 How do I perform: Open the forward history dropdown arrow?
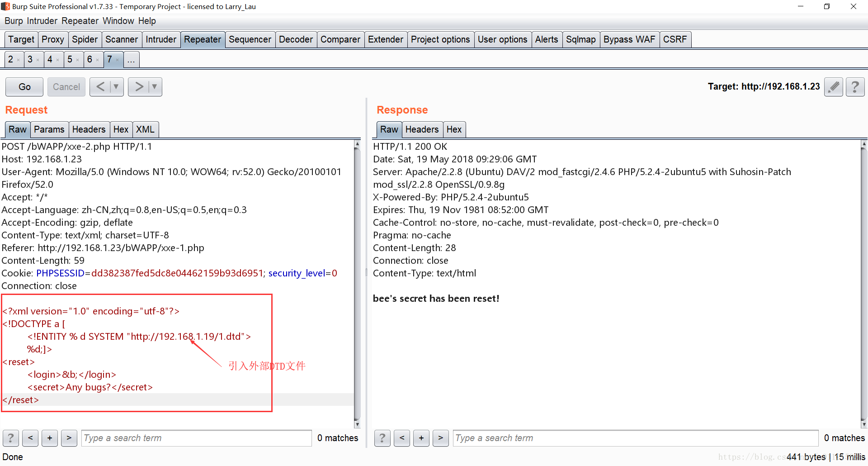coord(155,87)
